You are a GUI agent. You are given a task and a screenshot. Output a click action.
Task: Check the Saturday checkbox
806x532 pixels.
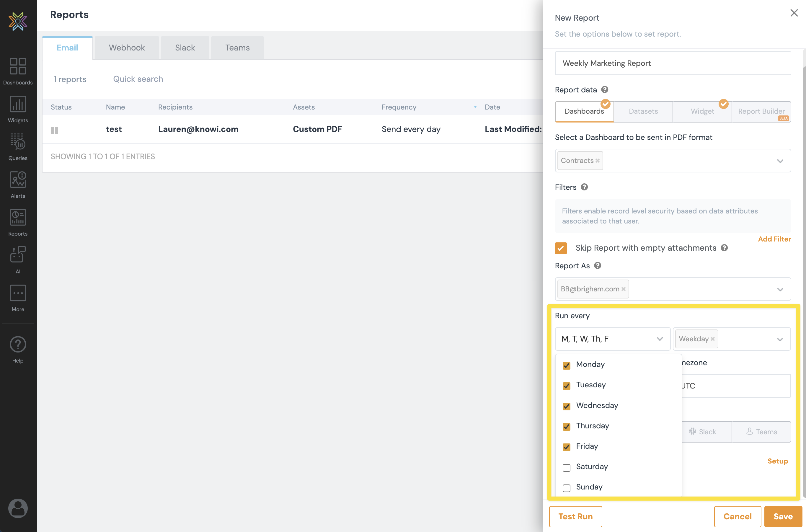click(x=567, y=468)
